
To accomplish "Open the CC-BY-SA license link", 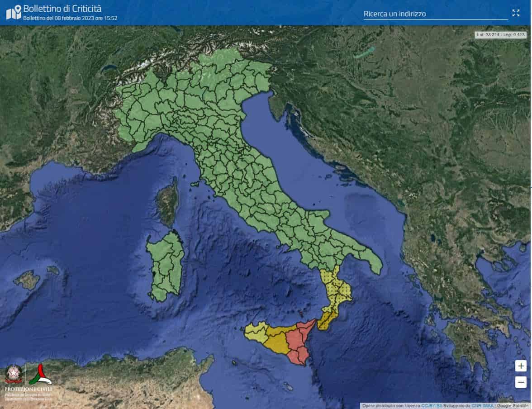I will [x=431, y=405].
